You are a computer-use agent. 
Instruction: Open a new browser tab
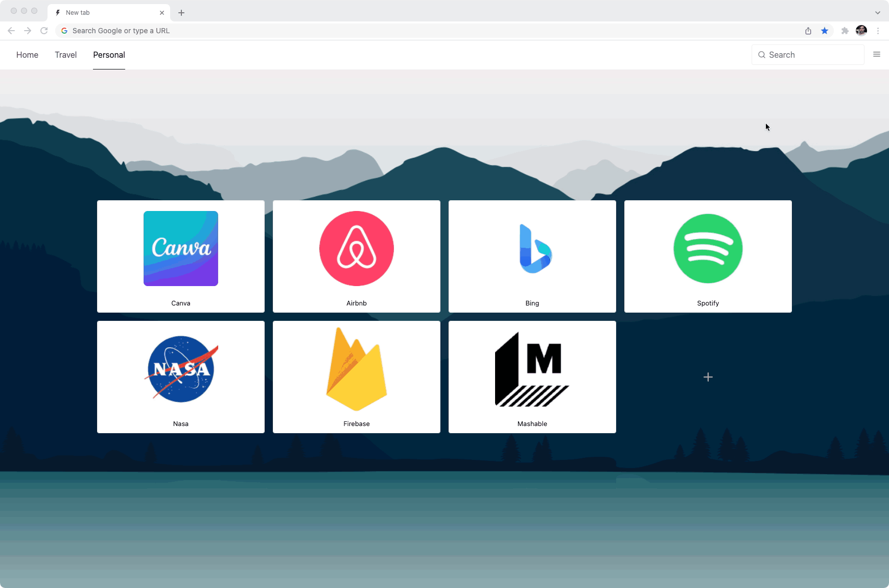(x=181, y=13)
